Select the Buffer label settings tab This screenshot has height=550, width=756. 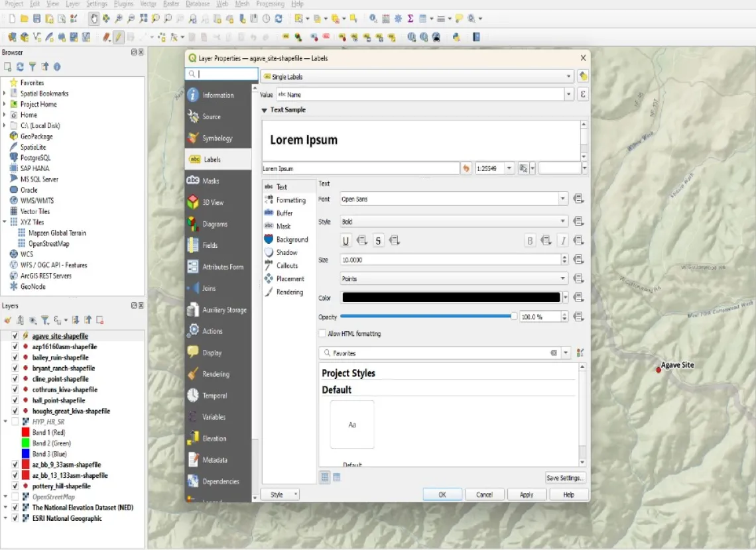coord(284,213)
